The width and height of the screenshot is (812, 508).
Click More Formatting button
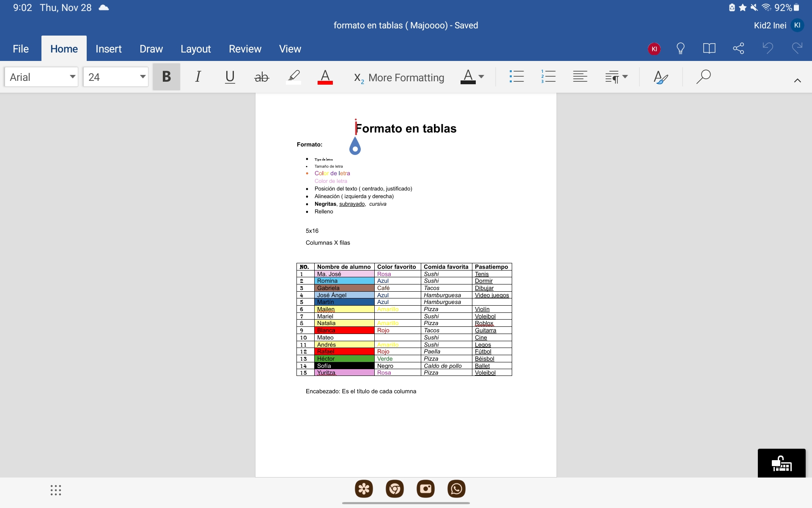click(399, 77)
